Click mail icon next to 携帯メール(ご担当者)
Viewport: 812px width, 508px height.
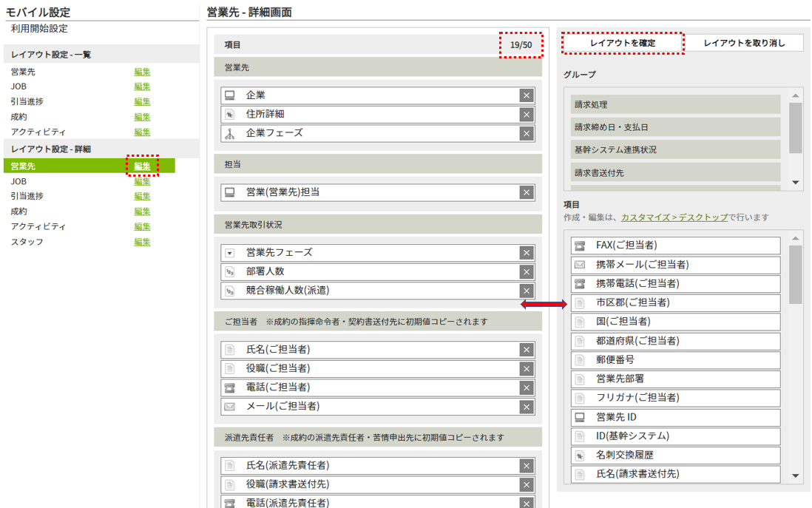point(580,265)
